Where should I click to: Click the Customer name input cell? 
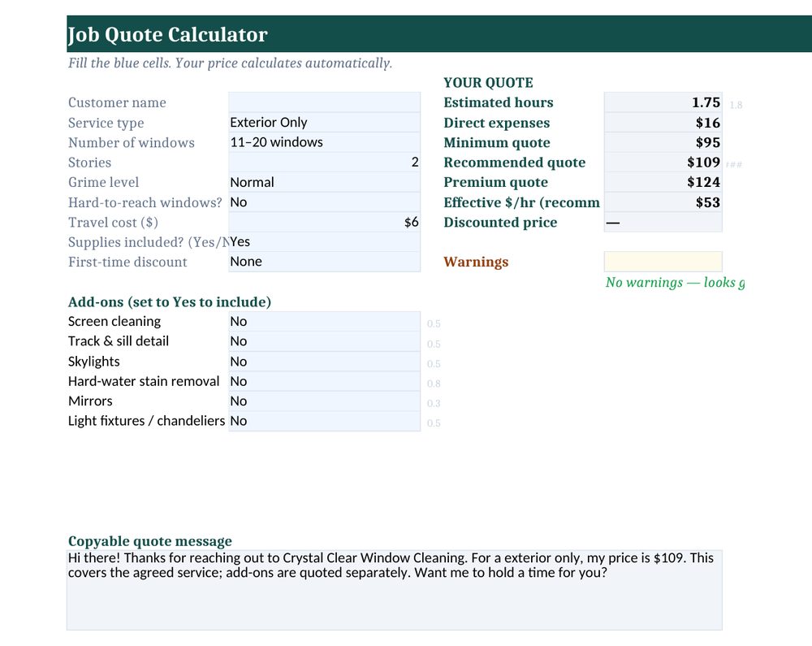(x=324, y=102)
